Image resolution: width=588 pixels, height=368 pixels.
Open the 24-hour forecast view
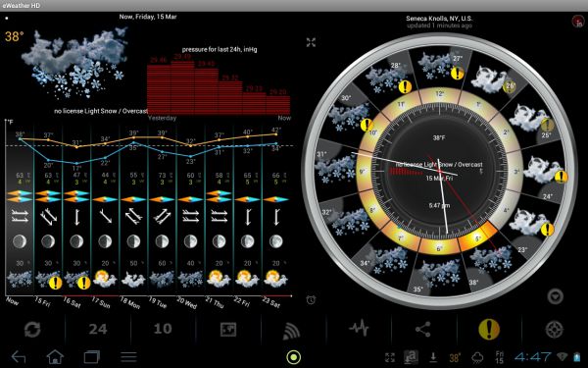tap(98, 330)
